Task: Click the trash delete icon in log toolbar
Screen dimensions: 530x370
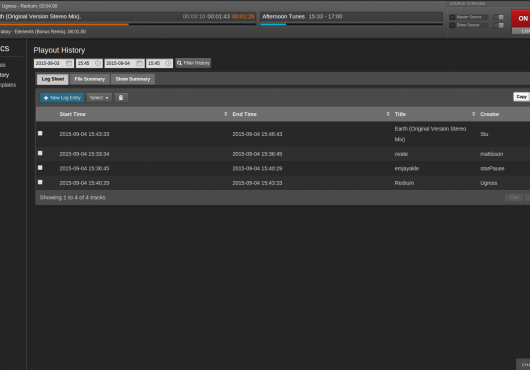Action: (x=121, y=98)
